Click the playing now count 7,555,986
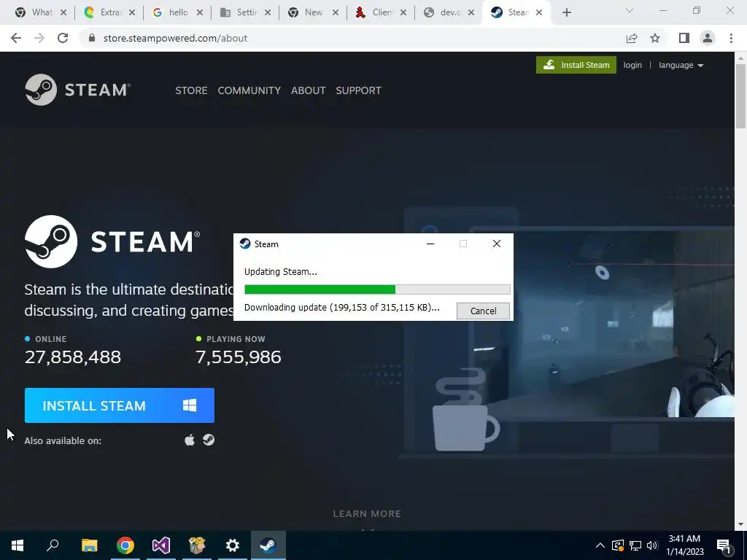747x560 pixels. 239,357
